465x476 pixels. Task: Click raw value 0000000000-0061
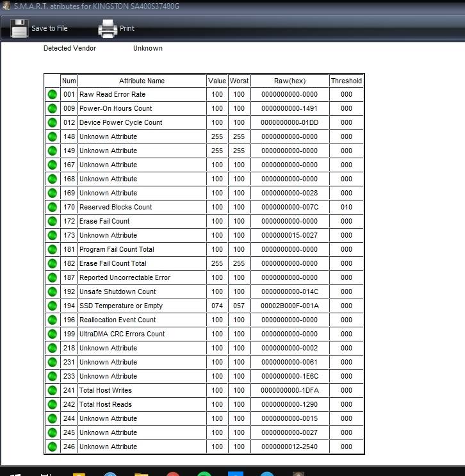tap(290, 362)
